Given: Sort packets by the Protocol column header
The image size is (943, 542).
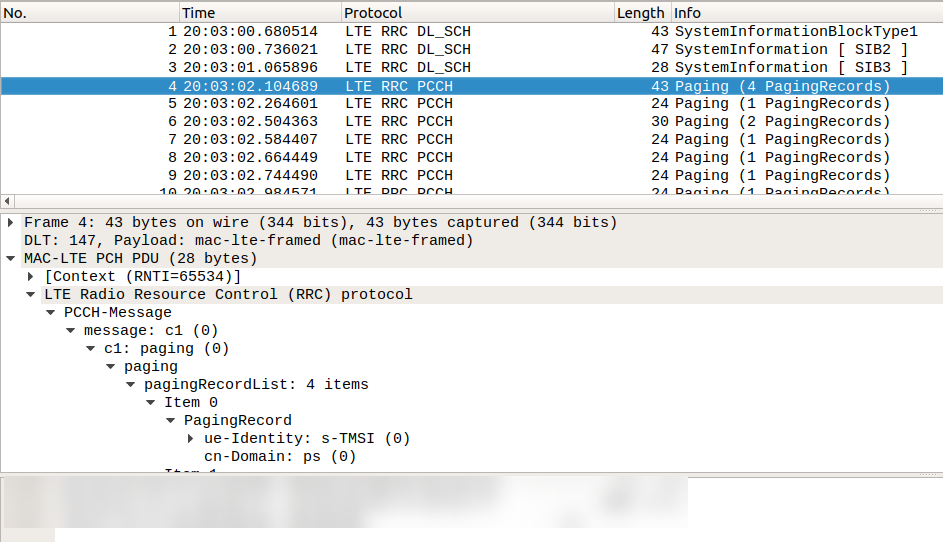Looking at the screenshot, I should click(372, 13).
